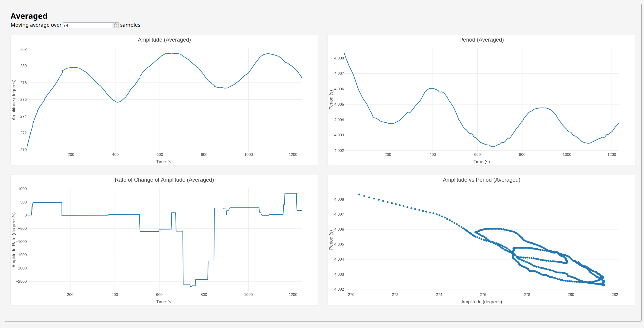The height and width of the screenshot is (328, 644).
Task: Click the Amplitude vs Period (Averaged) title
Action: (481, 180)
